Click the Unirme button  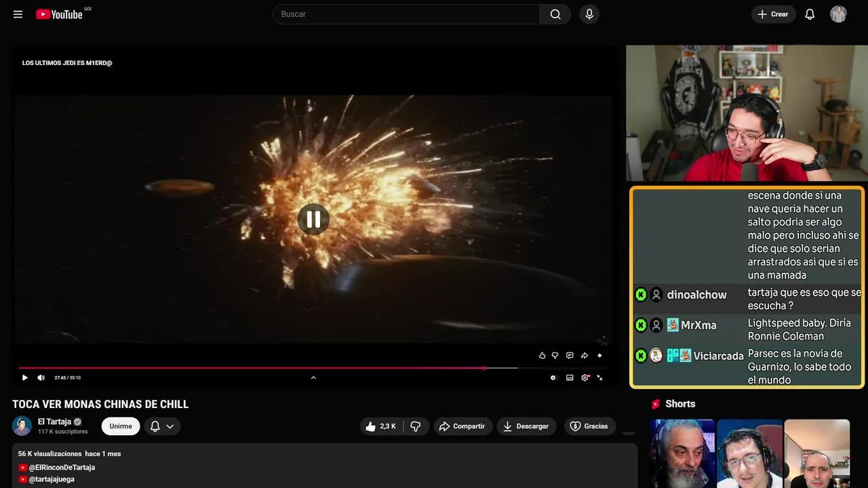point(121,426)
